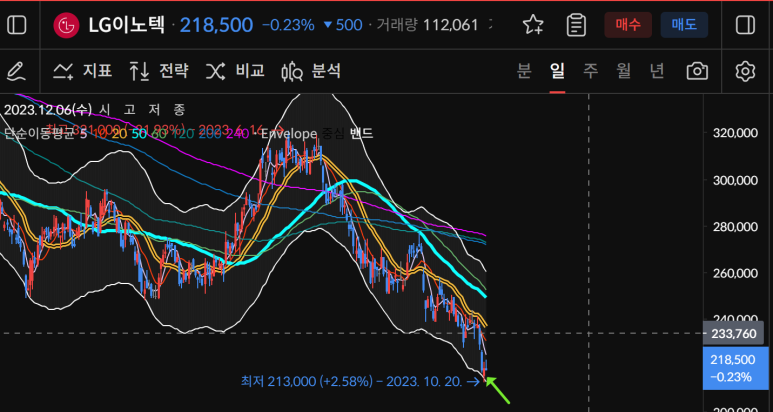Click the 거래량 112,061 volume text
The height and width of the screenshot is (412, 773).
(x=427, y=25)
